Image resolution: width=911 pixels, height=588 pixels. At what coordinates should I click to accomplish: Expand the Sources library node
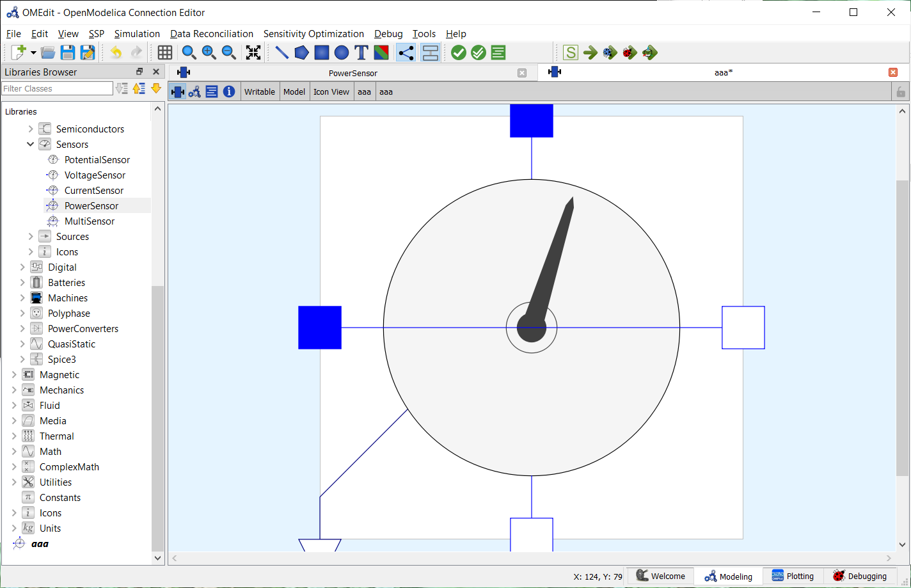tap(30, 236)
